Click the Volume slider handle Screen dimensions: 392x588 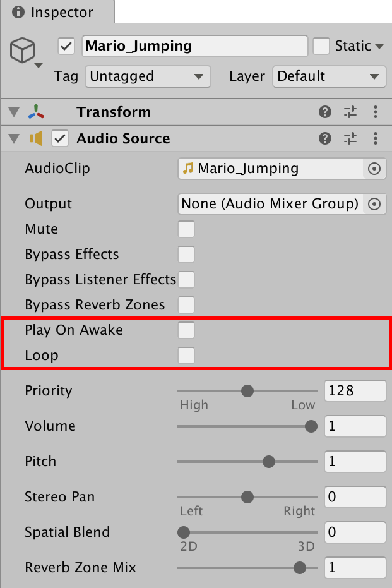[311, 426]
